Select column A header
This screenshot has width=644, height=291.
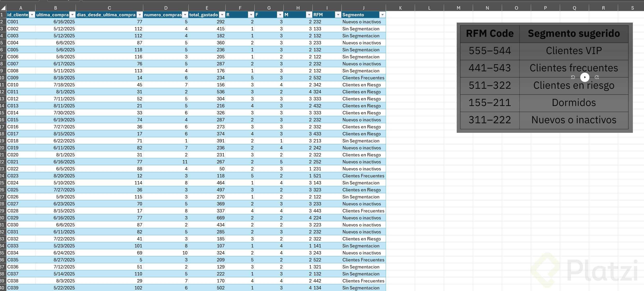pyautogui.click(x=21, y=8)
